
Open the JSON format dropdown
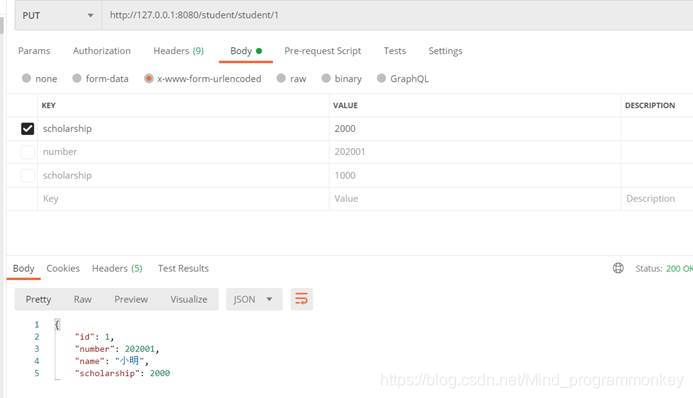point(254,299)
